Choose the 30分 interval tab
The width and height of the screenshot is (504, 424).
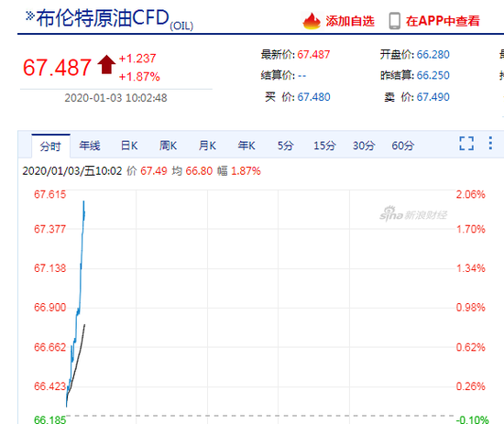[364, 146]
